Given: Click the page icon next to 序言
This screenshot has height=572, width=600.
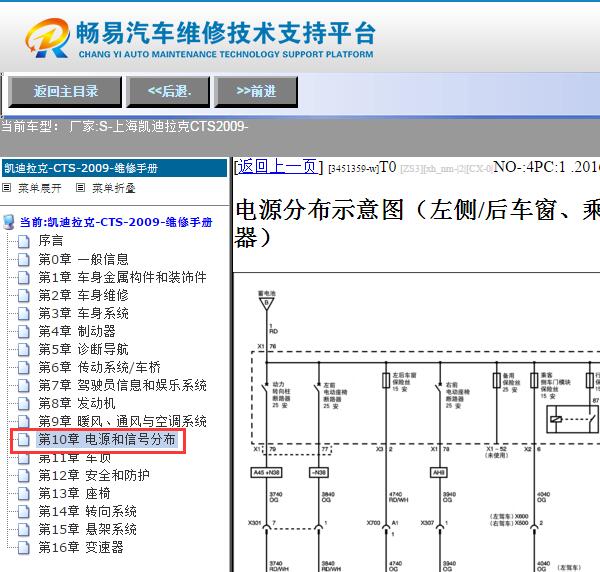Looking at the screenshot, I should [x=24, y=241].
